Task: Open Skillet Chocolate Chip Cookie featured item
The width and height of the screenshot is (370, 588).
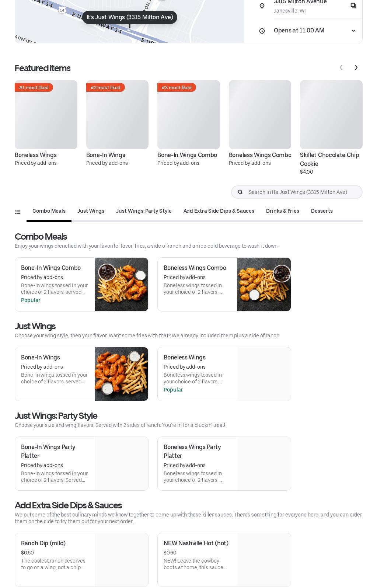Action: 331,115
